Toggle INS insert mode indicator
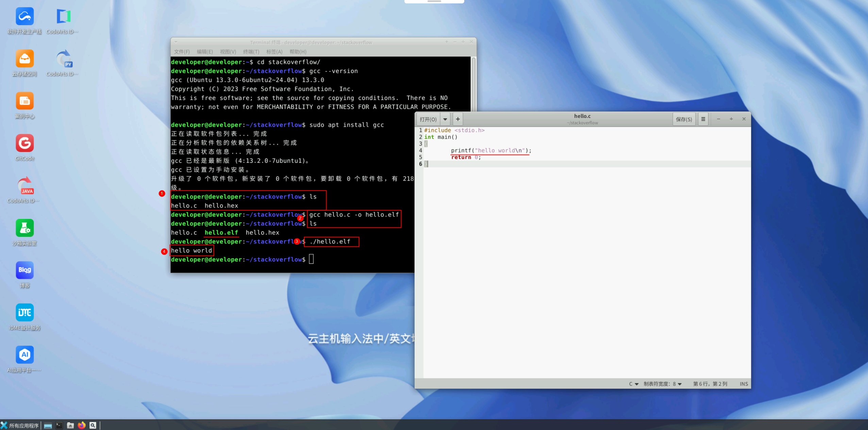868x430 pixels. click(x=744, y=384)
